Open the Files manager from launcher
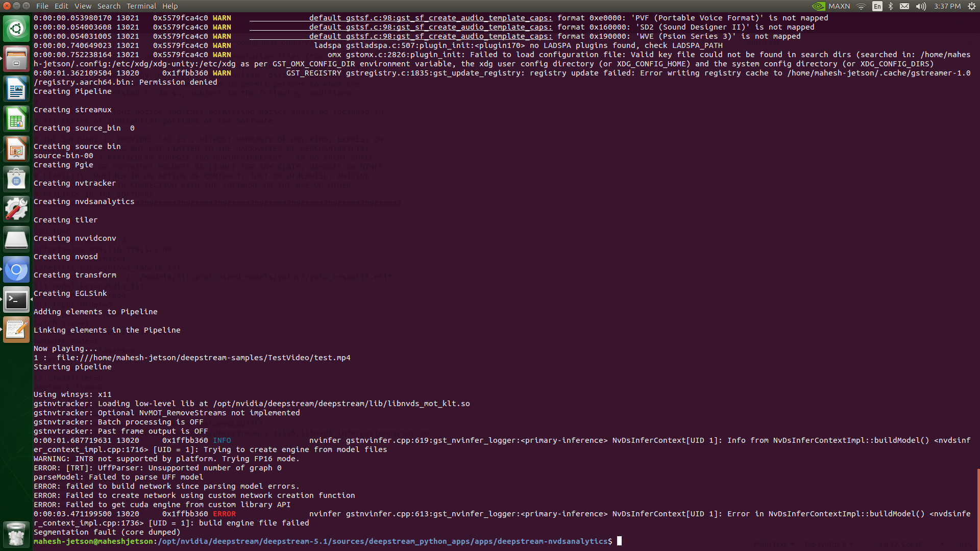 (x=16, y=58)
